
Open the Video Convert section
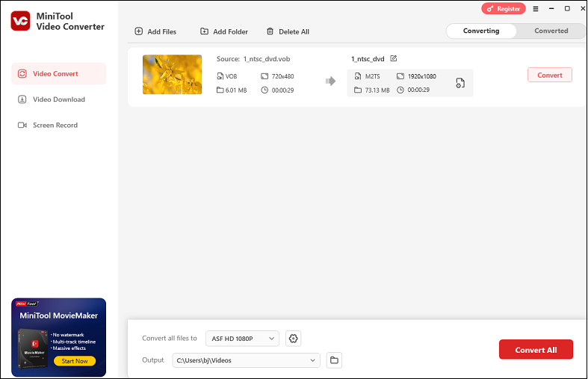coord(58,73)
